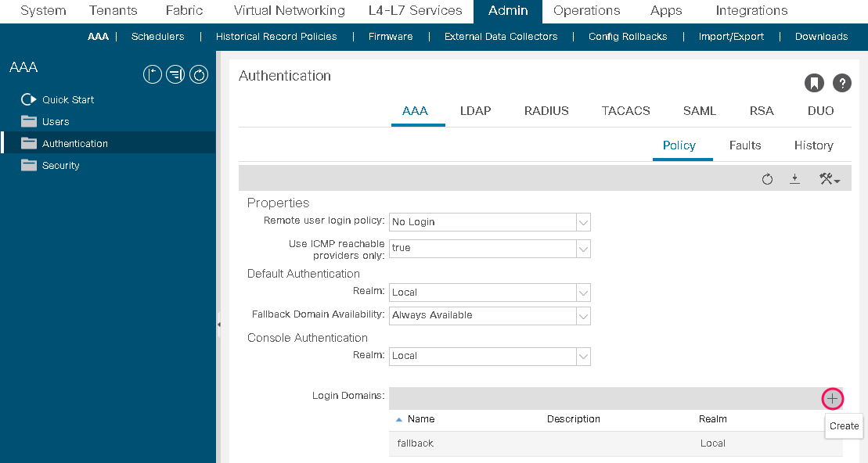This screenshot has width=868, height=463.
Task: Click the bookmark icon in Authentication header
Action: (814, 83)
